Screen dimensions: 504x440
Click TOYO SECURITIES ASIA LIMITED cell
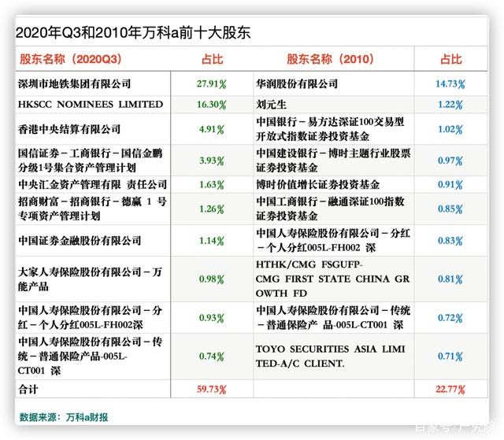click(x=330, y=357)
